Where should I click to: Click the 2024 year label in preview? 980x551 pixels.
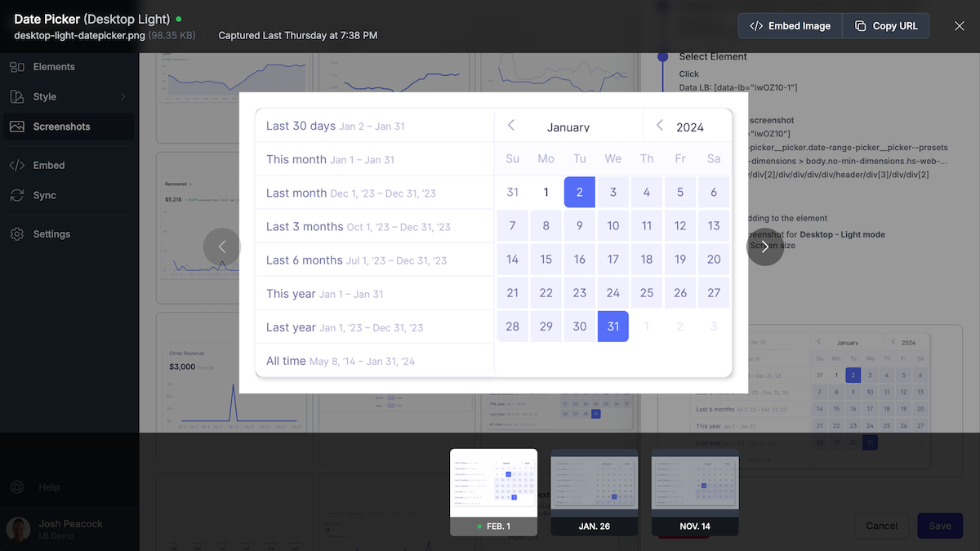690,127
